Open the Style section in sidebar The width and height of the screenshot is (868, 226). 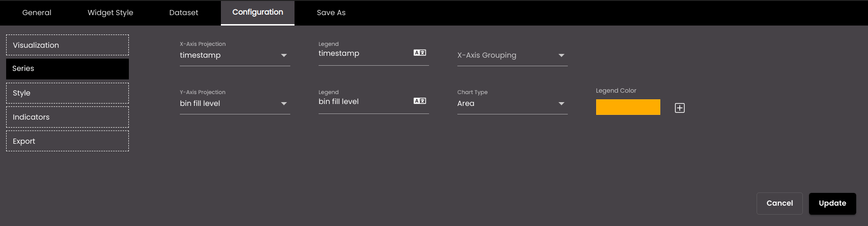pyautogui.click(x=67, y=93)
